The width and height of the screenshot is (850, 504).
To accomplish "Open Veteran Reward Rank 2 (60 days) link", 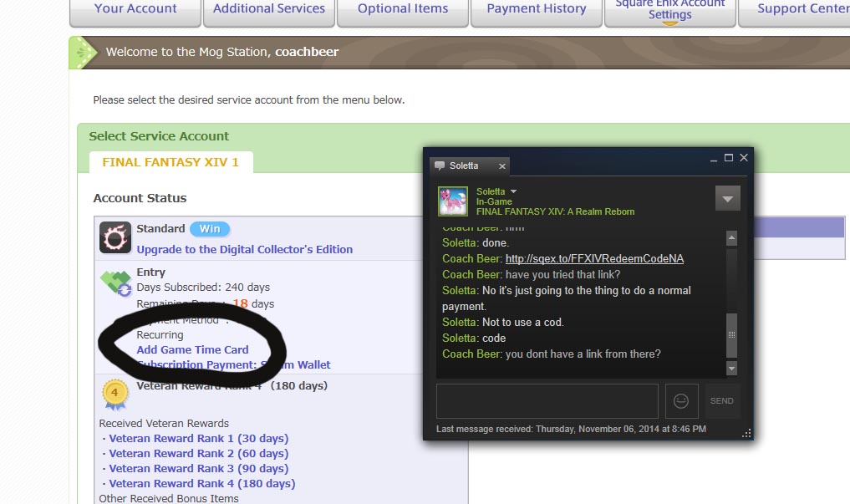I will pos(198,454).
